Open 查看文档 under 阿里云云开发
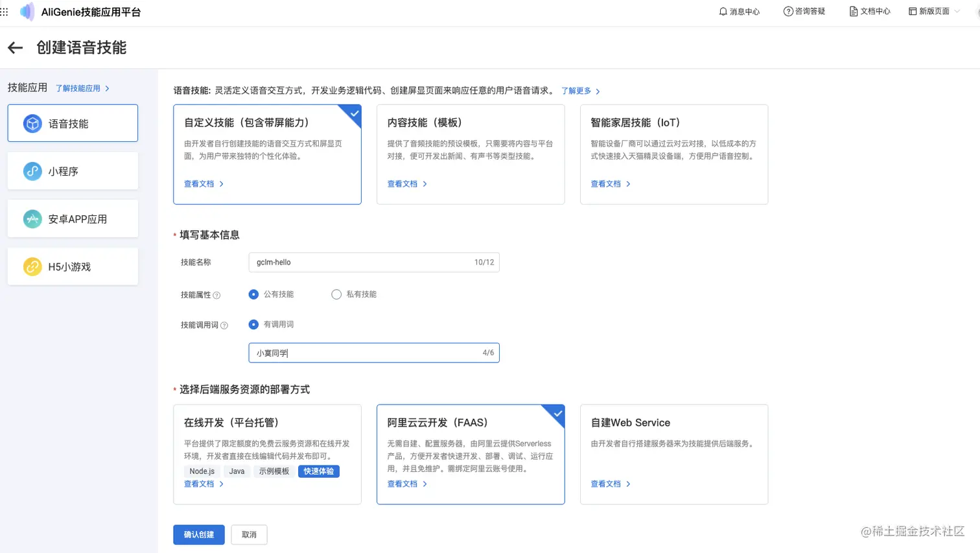 coord(408,484)
